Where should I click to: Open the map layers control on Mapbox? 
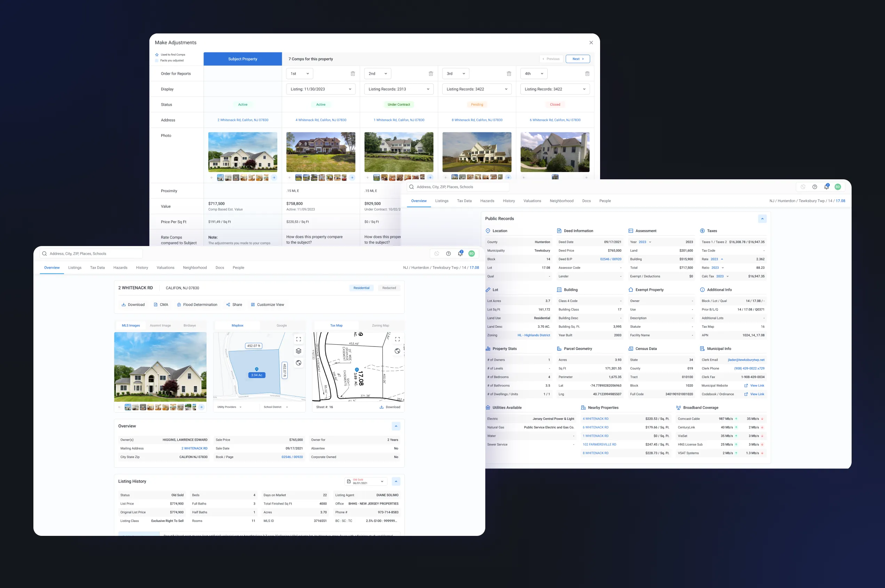298,351
